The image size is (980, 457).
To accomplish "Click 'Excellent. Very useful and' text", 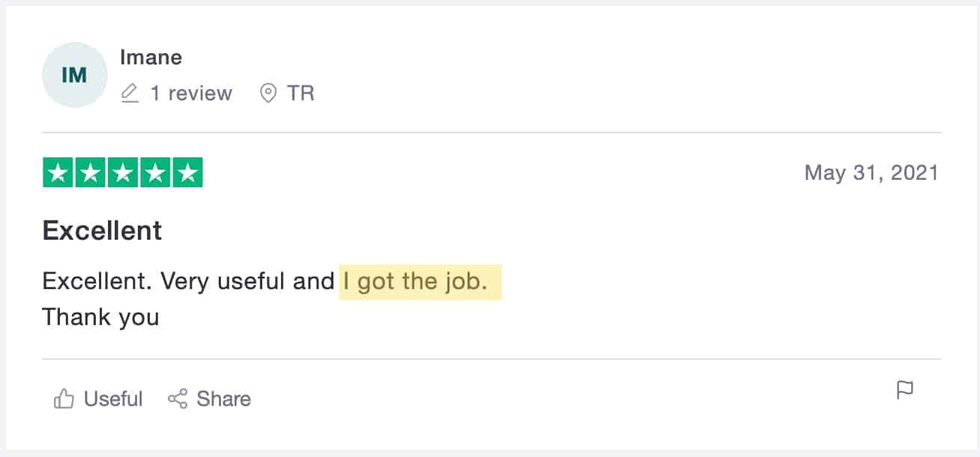I will [x=187, y=282].
